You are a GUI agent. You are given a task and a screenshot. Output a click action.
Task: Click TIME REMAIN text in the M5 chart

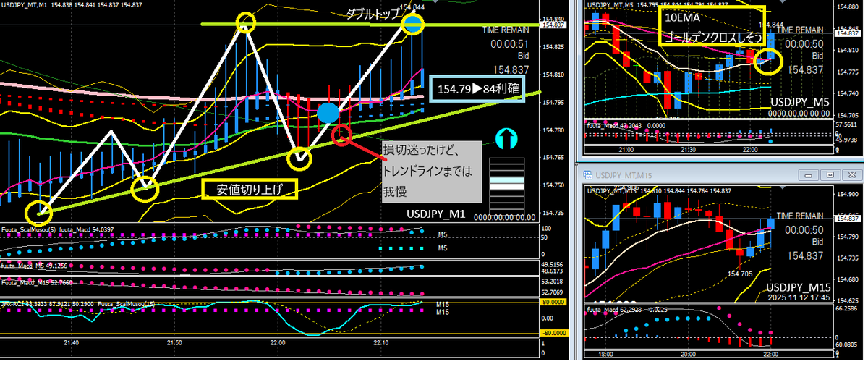click(800, 30)
